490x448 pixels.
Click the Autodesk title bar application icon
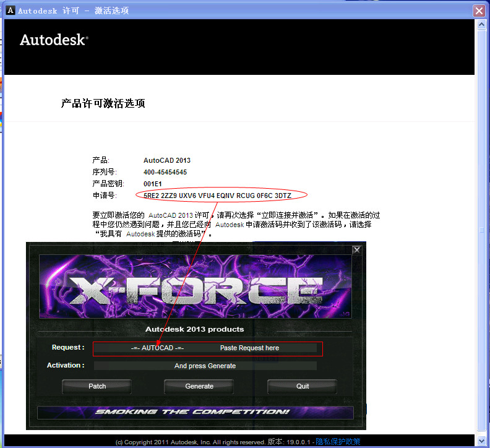point(11,11)
